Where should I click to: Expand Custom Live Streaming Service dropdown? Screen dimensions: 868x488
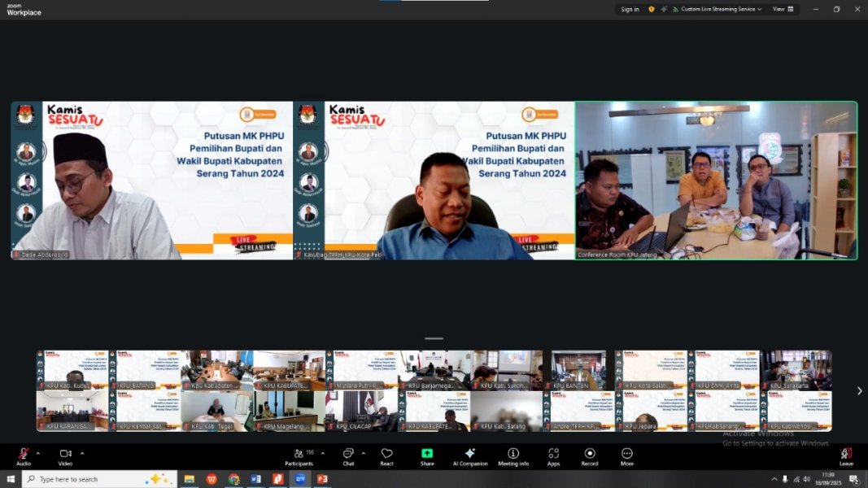point(721,9)
